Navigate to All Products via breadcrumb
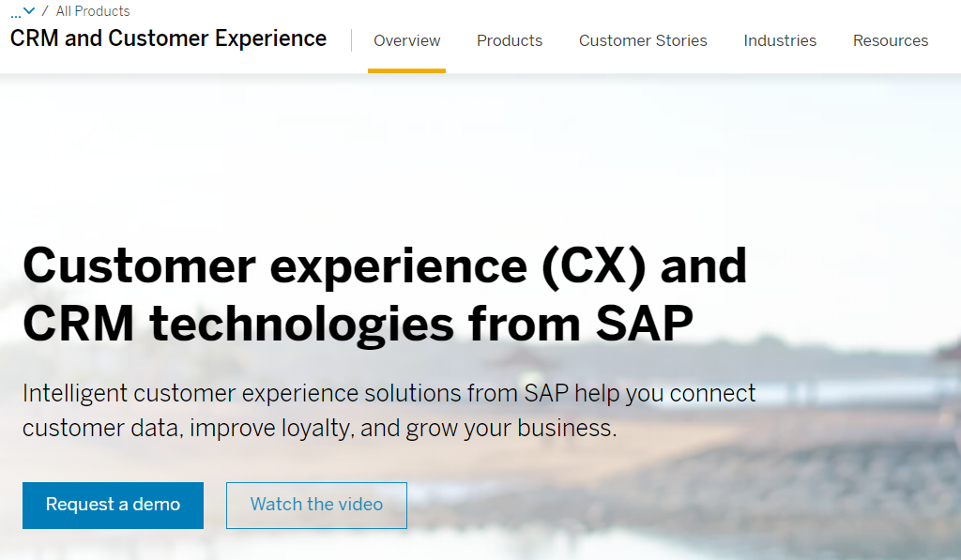The width and height of the screenshot is (961, 560). [92, 11]
